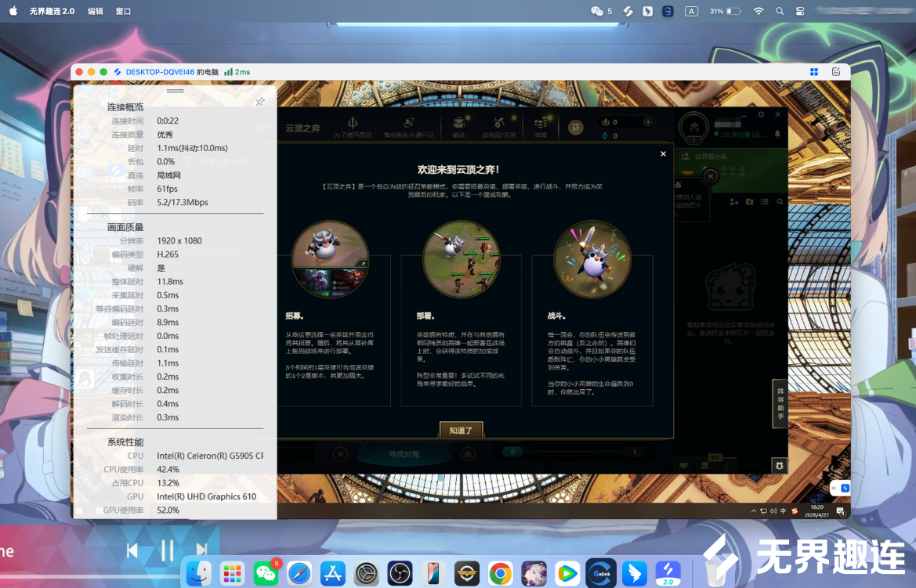The image size is (916, 588).
Task: Pause the music playback
Action: point(167,550)
